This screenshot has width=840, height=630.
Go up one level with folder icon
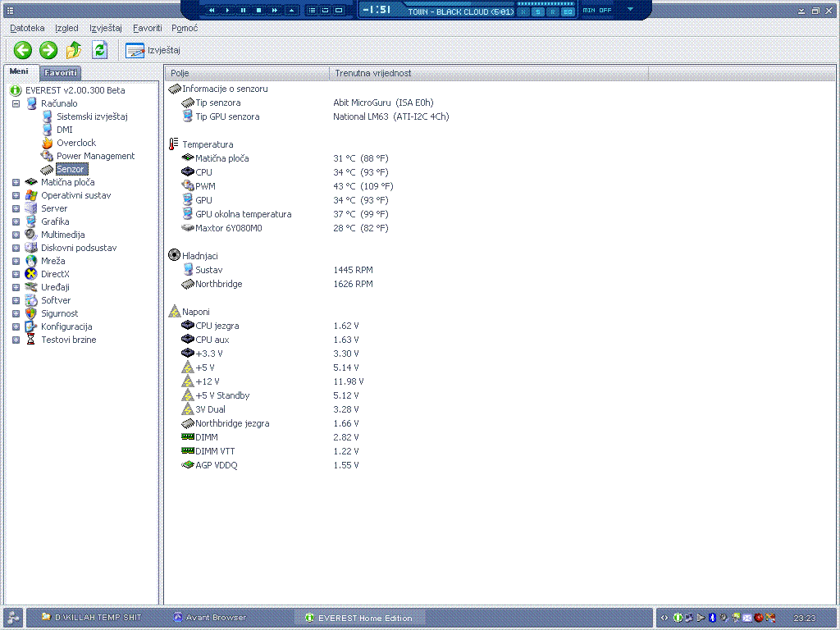74,50
